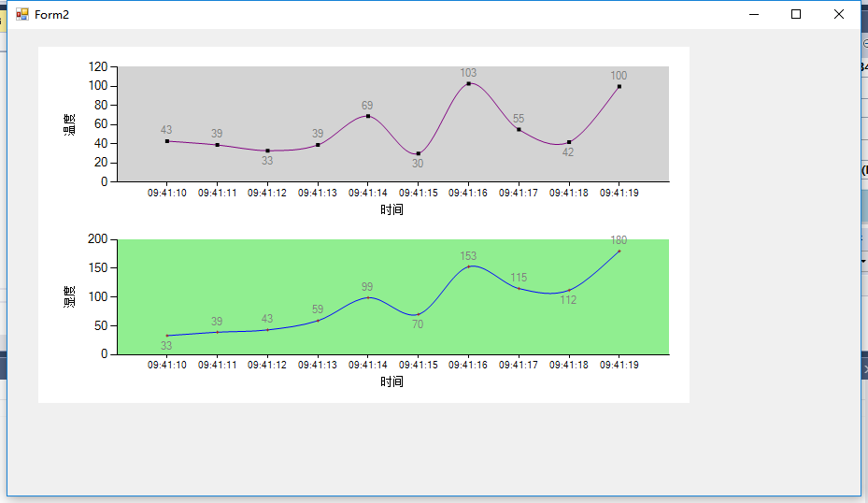This screenshot has width=868, height=503.
Task: Click the Form2 title text
Action: [51, 15]
